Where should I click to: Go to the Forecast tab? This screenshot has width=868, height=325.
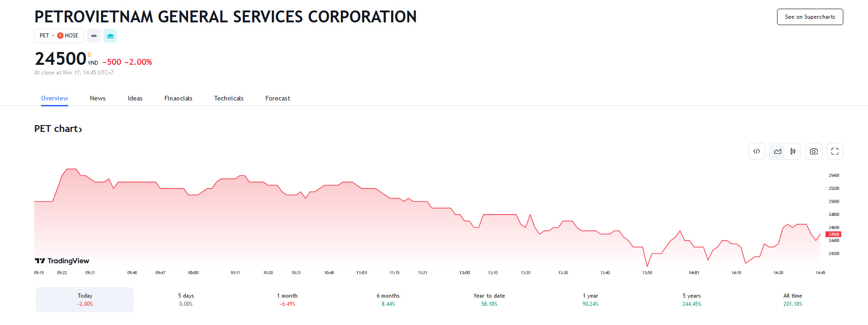277,98
